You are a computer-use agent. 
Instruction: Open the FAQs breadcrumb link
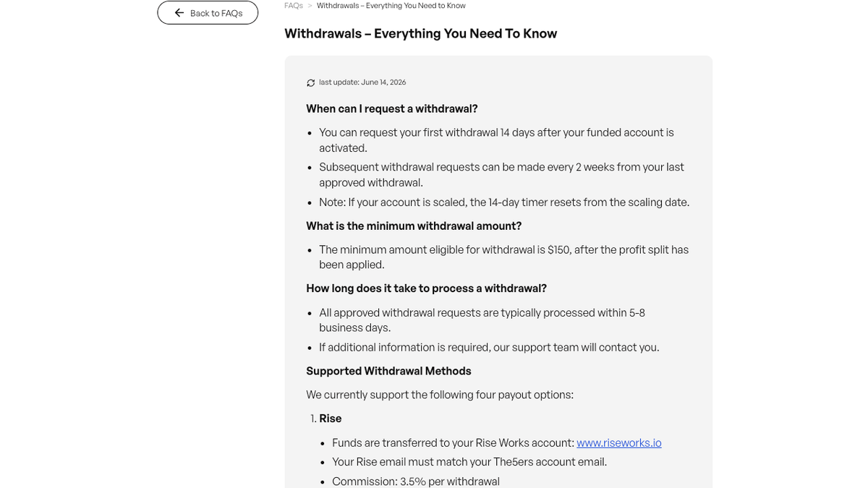[294, 6]
